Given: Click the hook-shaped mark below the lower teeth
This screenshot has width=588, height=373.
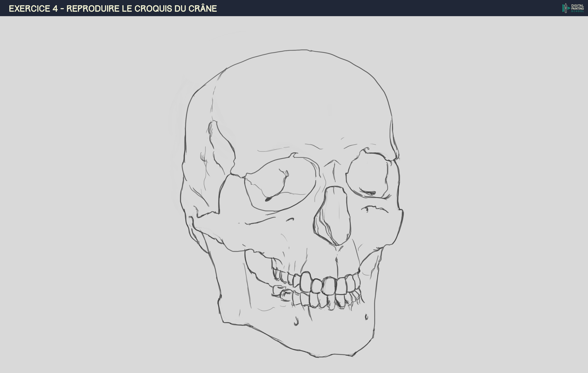Looking at the screenshot, I should [x=296, y=322].
